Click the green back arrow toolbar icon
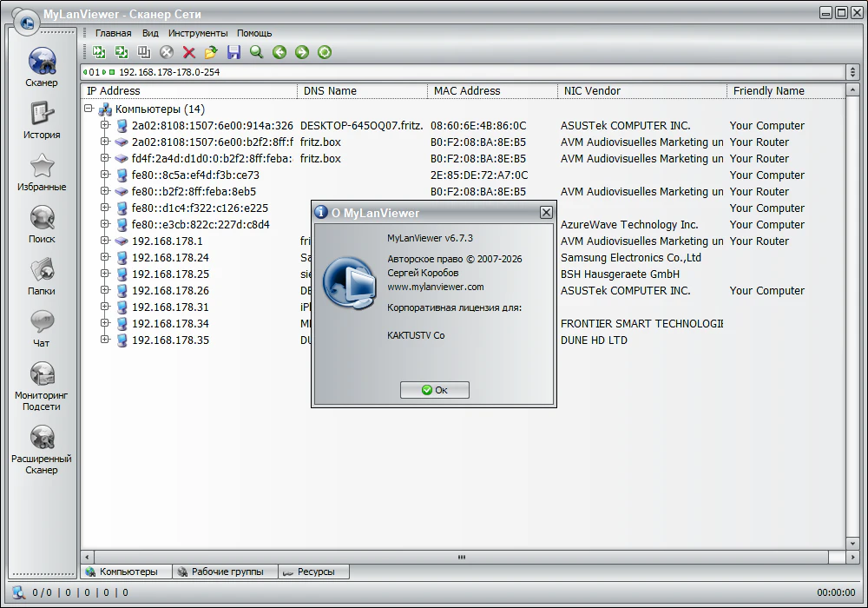This screenshot has width=868, height=608. [279, 52]
